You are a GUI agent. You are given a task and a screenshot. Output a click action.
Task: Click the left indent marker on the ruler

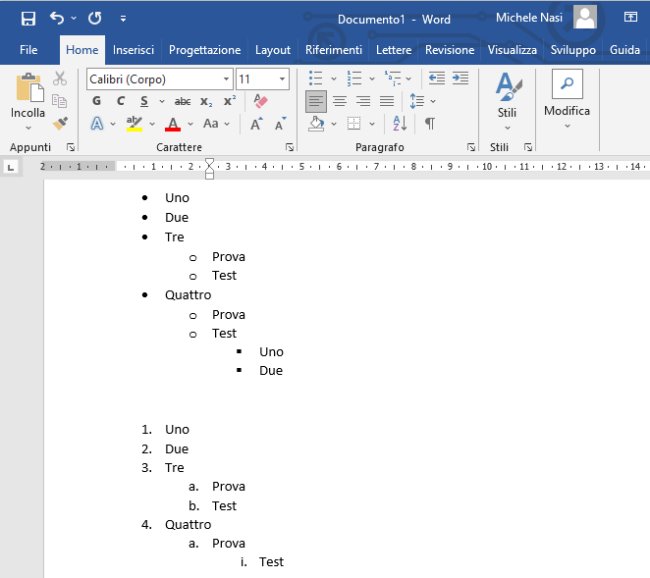(x=209, y=175)
